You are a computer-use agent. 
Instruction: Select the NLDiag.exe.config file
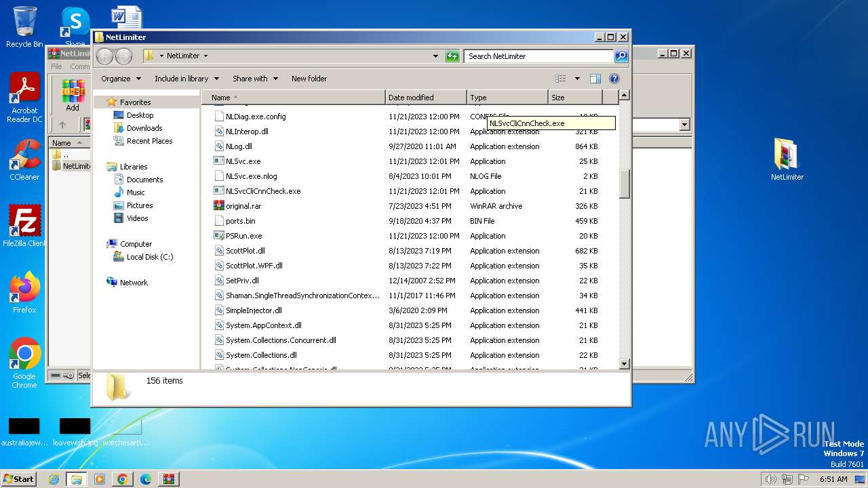point(256,117)
